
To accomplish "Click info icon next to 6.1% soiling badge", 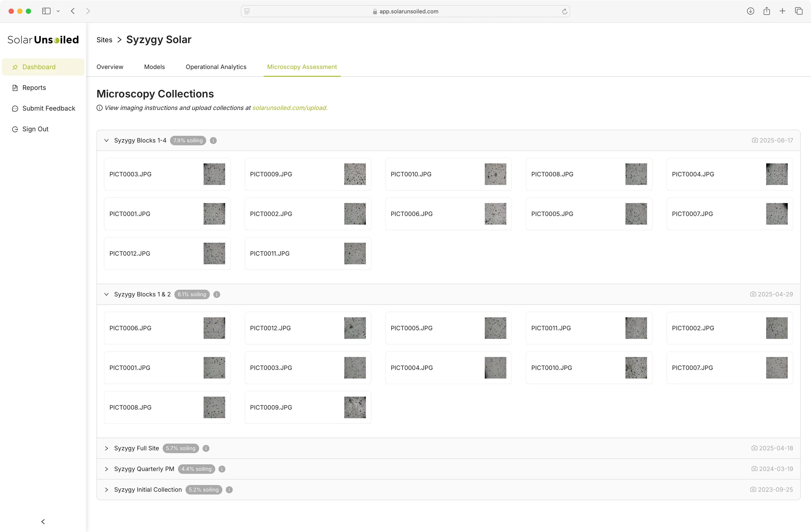I will click(x=217, y=294).
